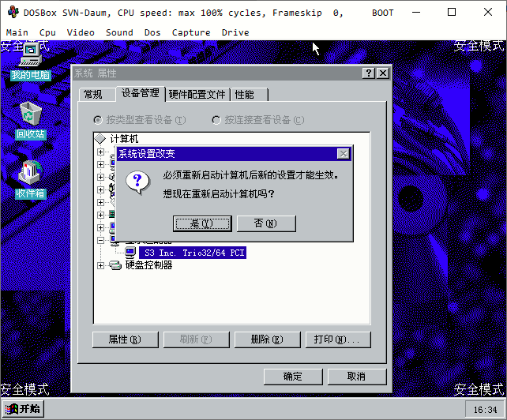Click the 属性(R) button
The image size is (507, 420).
pyautogui.click(x=126, y=339)
